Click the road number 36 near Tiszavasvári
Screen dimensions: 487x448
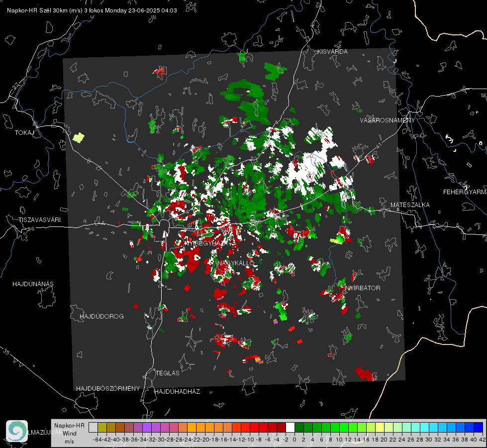[31, 229]
